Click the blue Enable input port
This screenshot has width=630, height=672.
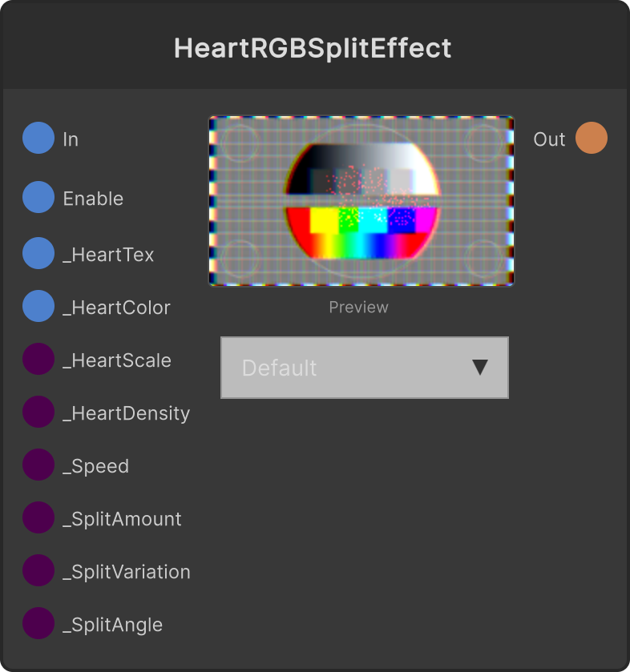click(x=38, y=197)
